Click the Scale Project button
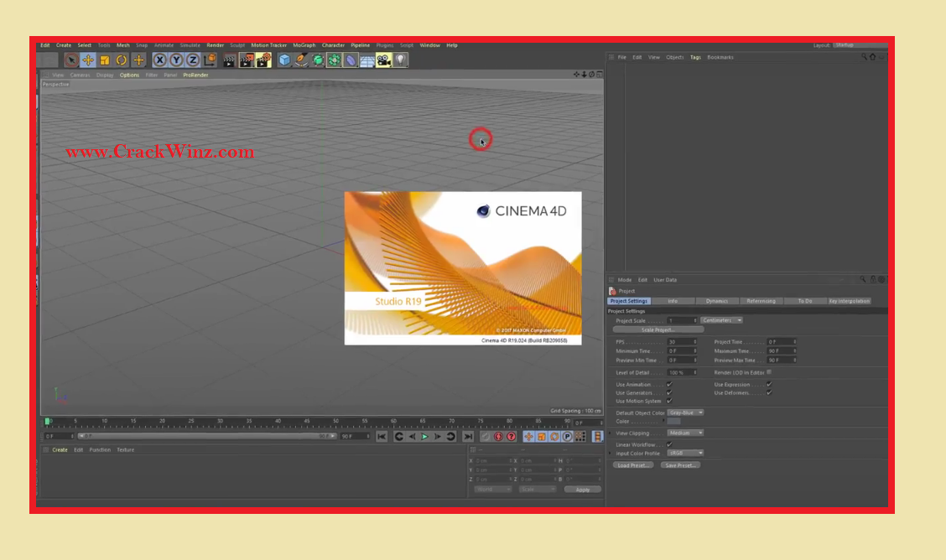The width and height of the screenshot is (946, 560). click(x=658, y=329)
